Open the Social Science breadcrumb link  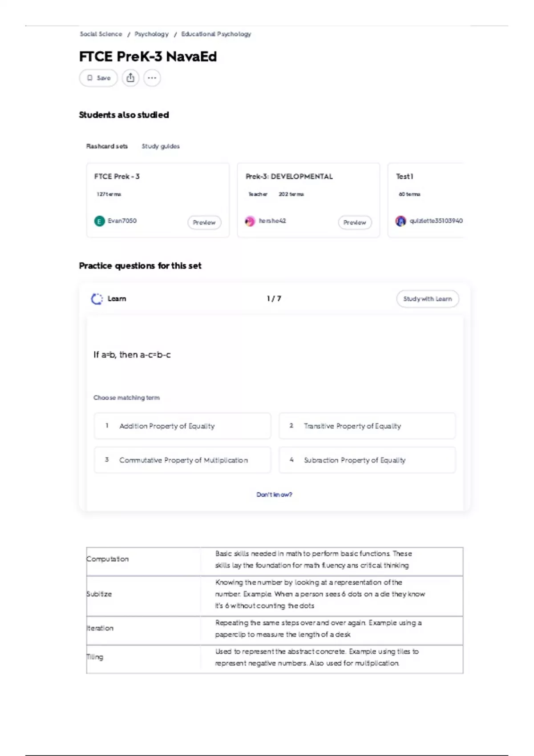coord(101,34)
